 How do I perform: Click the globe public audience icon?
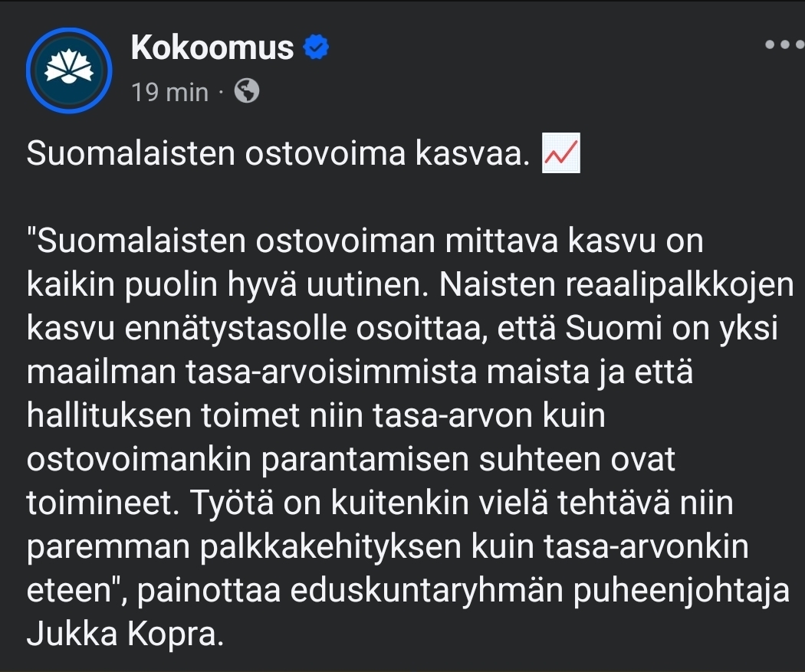pyautogui.click(x=246, y=92)
